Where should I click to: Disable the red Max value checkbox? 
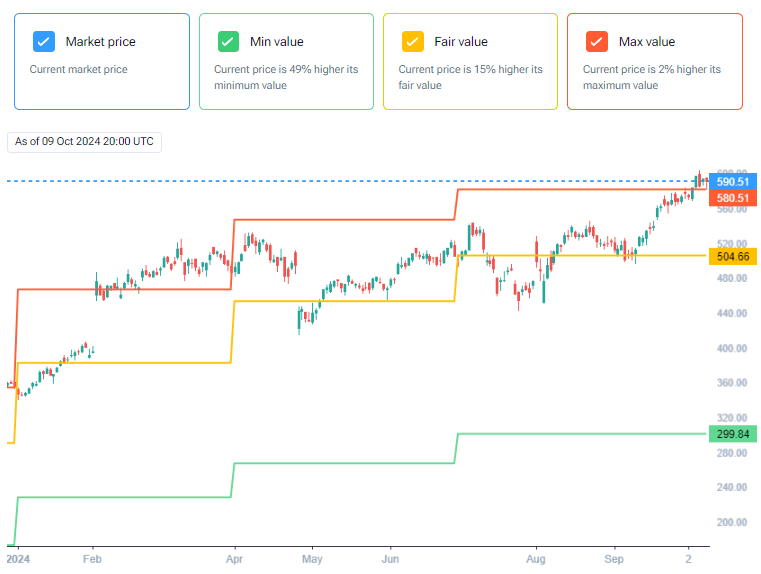click(596, 42)
